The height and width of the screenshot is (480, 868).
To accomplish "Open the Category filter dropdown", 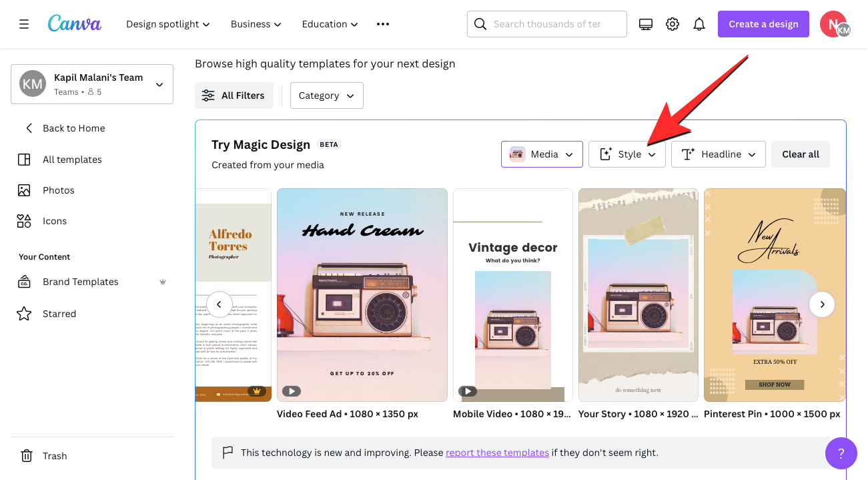I will 326,95.
